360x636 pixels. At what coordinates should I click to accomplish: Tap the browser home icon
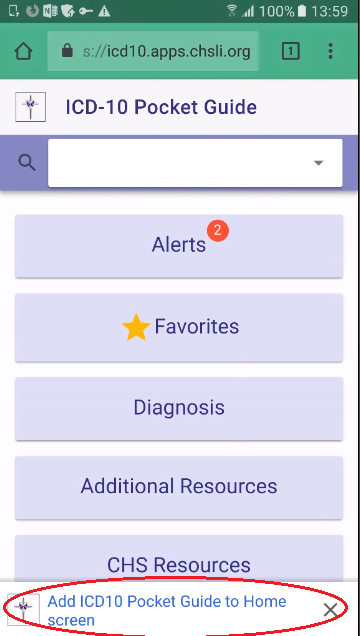(x=24, y=52)
